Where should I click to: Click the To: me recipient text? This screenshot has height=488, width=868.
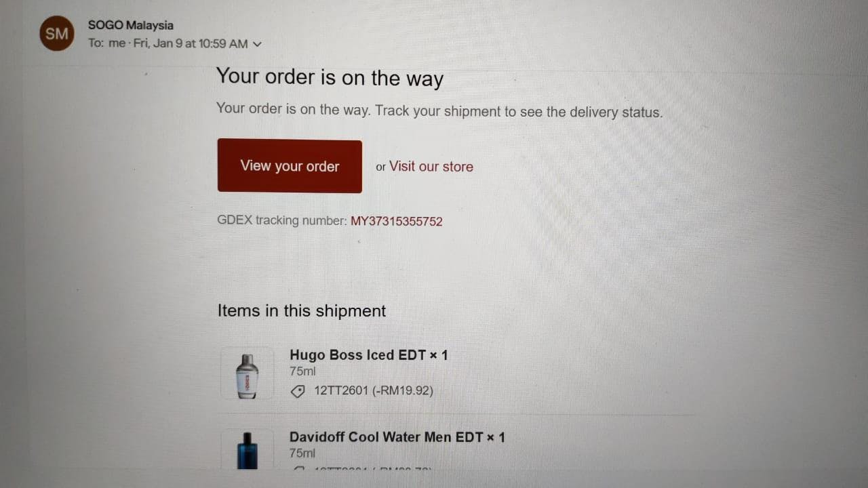click(107, 43)
